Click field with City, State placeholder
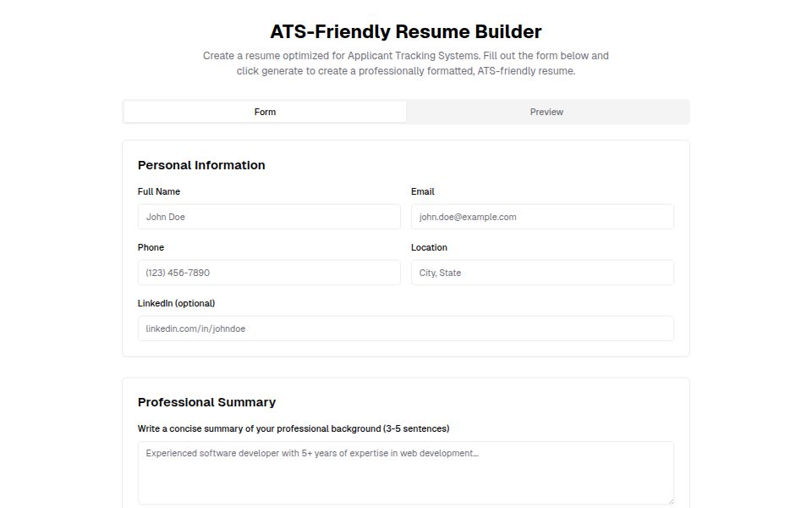This screenshot has height=508, width=812. (x=542, y=272)
